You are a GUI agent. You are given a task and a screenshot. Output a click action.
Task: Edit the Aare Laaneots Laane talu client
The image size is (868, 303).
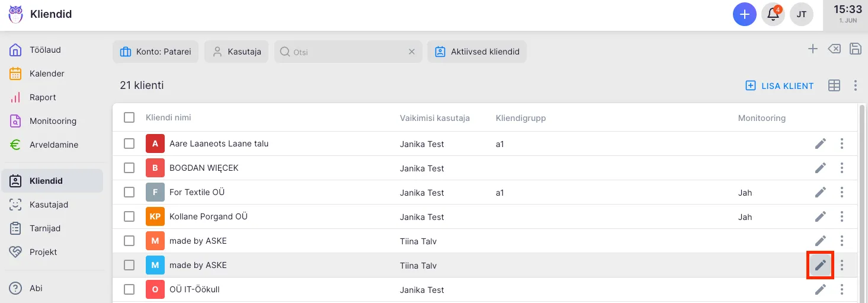(x=820, y=143)
